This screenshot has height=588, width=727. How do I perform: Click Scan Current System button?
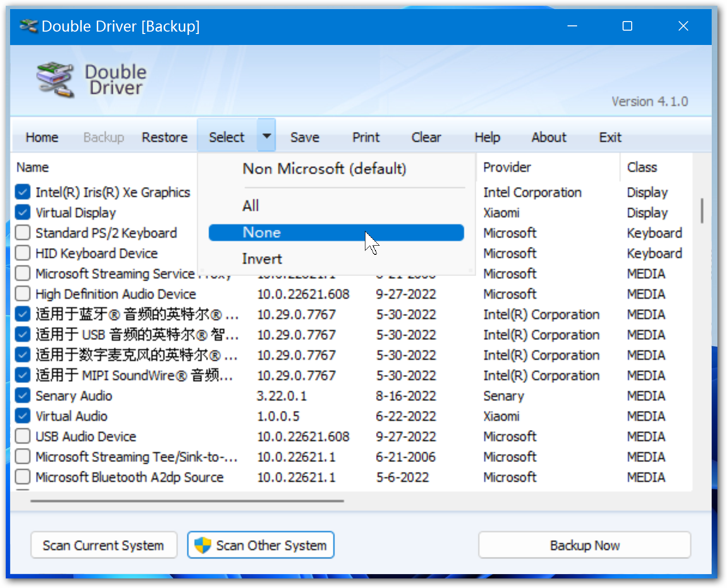103,545
